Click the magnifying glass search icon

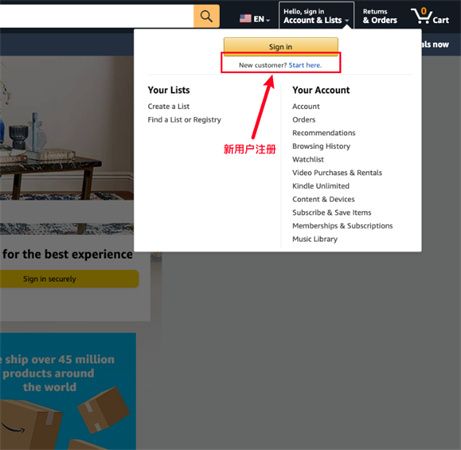(x=206, y=16)
